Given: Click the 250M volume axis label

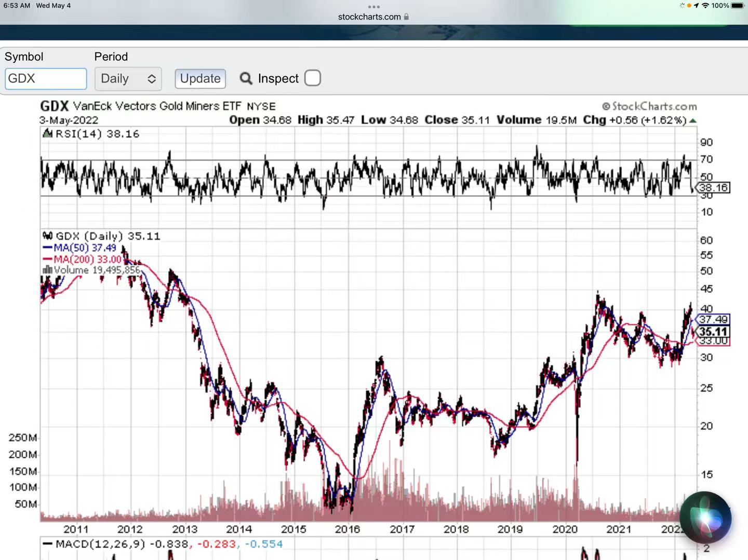Looking at the screenshot, I should [23, 438].
